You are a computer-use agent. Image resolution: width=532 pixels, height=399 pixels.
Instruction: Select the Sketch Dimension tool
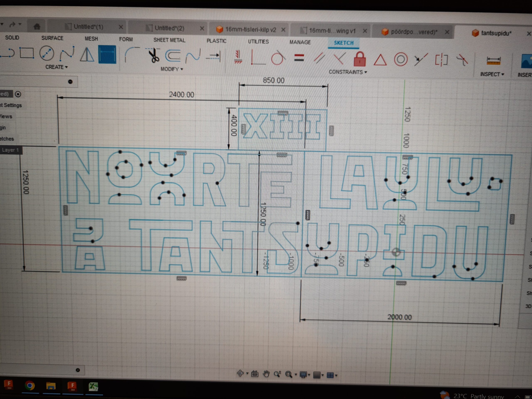click(x=107, y=55)
